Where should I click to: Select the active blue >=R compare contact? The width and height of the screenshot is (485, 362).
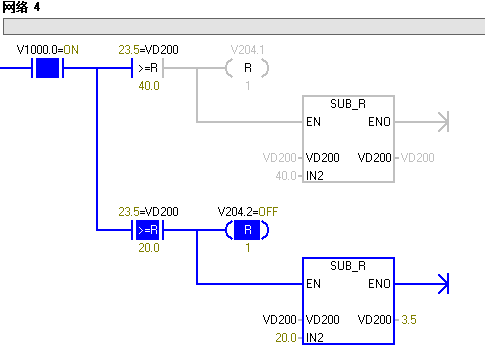(x=148, y=230)
